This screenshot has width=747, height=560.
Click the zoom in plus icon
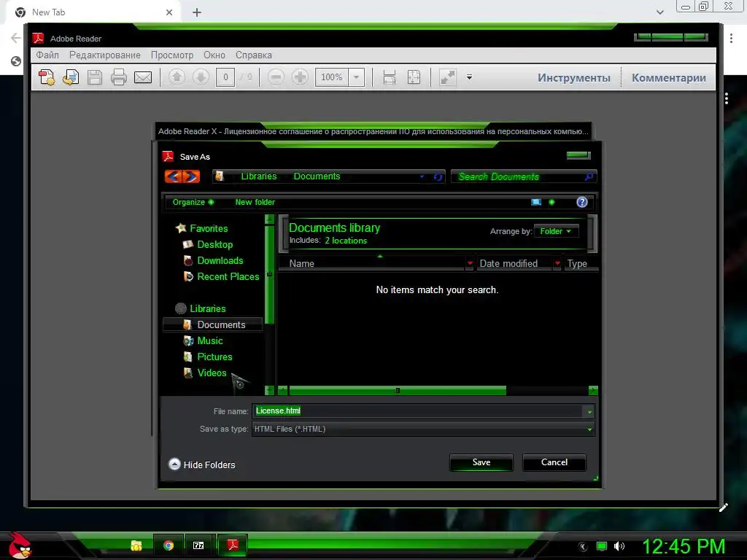[x=300, y=77]
